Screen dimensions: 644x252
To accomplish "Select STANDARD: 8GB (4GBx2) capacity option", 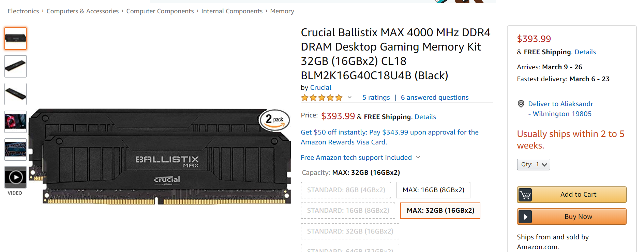I will (346, 190).
